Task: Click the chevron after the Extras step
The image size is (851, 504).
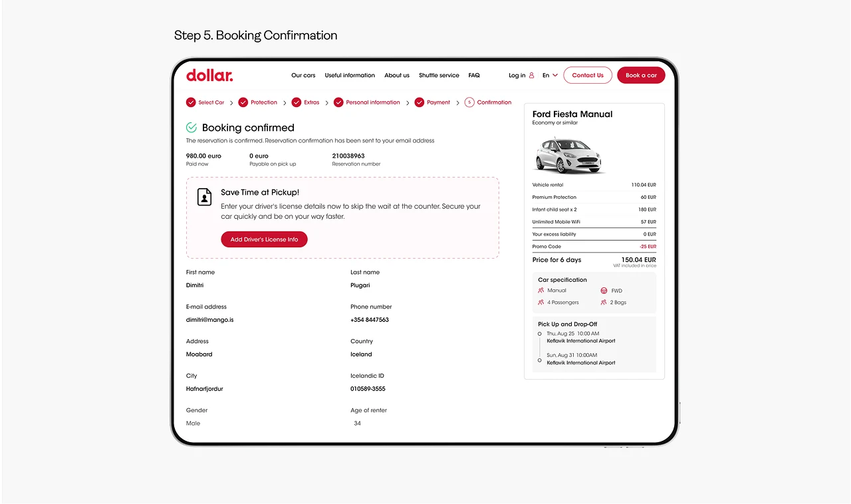Action: [327, 103]
